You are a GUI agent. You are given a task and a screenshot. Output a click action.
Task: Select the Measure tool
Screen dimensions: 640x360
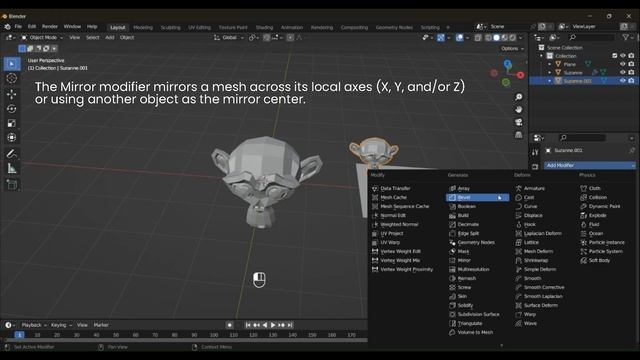tap(11, 169)
